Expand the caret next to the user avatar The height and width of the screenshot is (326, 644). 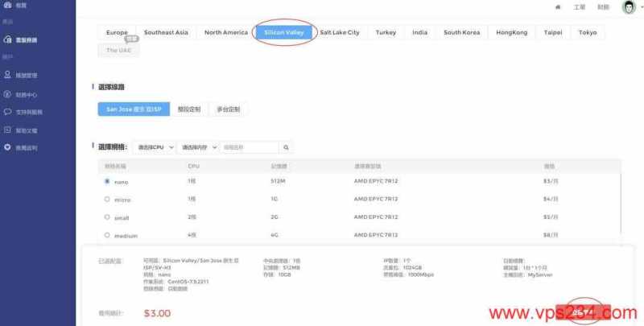coord(642,7)
